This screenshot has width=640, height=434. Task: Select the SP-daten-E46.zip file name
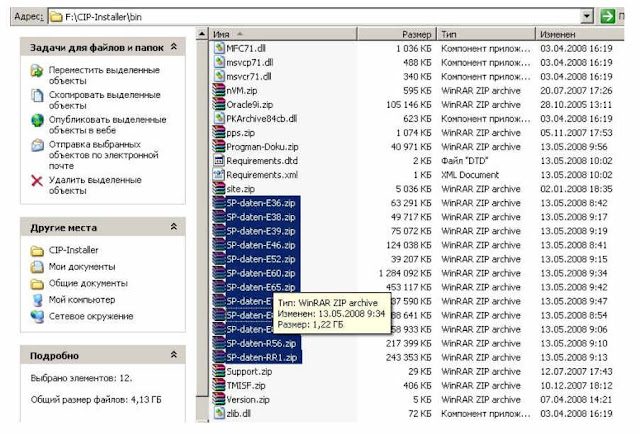click(x=261, y=245)
